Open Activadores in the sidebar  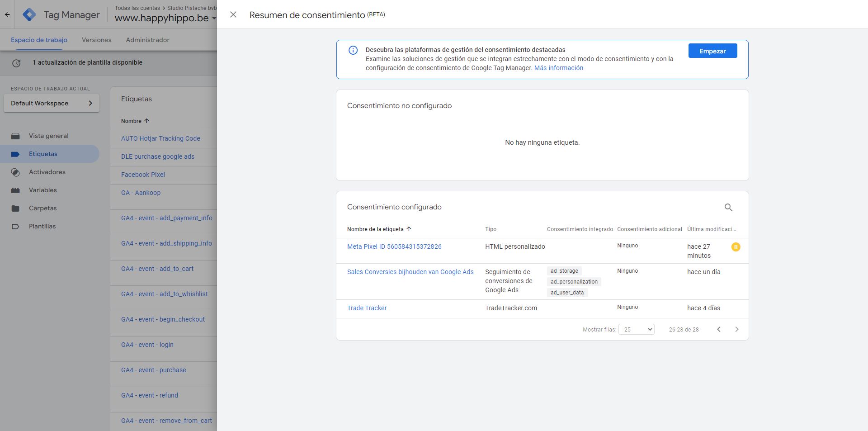click(x=47, y=172)
